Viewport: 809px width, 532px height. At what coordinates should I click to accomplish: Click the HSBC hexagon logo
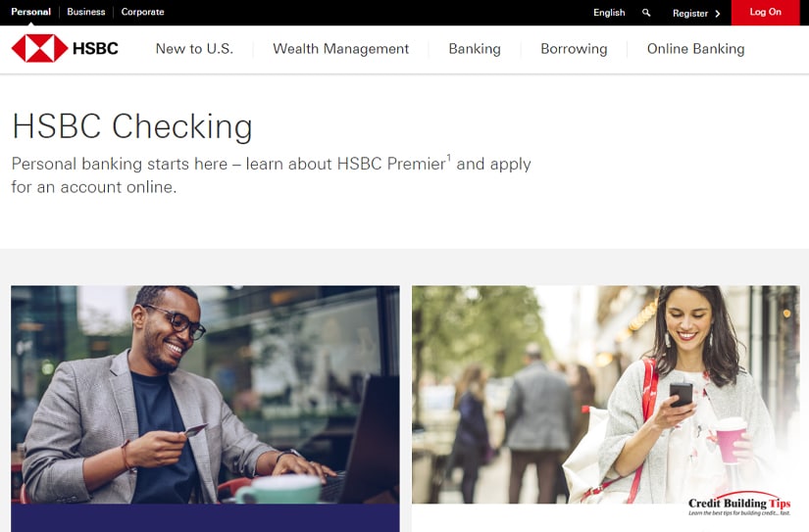click(39, 48)
